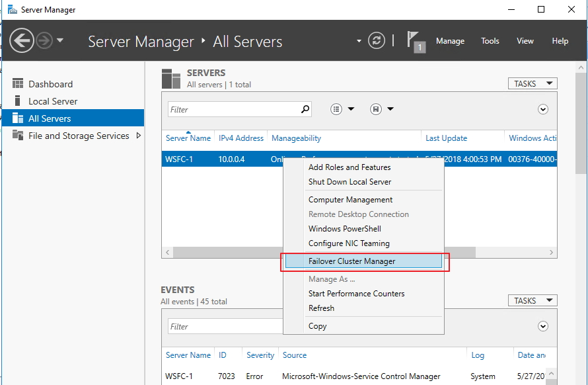This screenshot has width=588, height=385.
Task: Click the refresh icon in header
Action: 377,41
